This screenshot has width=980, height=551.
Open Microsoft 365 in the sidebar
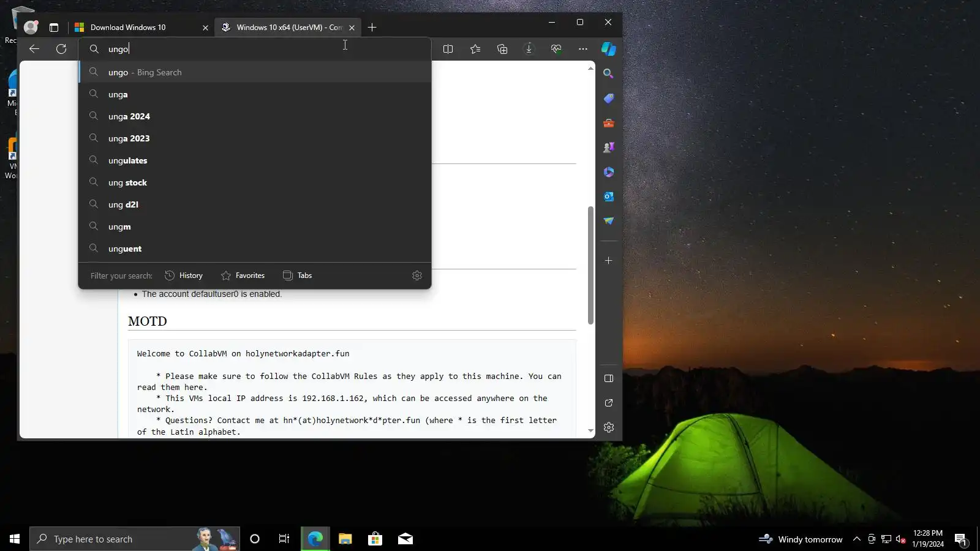[608, 172]
